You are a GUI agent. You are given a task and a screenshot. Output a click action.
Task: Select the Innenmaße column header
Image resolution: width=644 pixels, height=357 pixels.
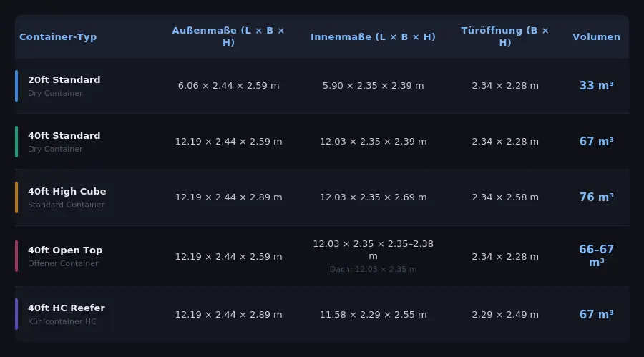tap(373, 37)
